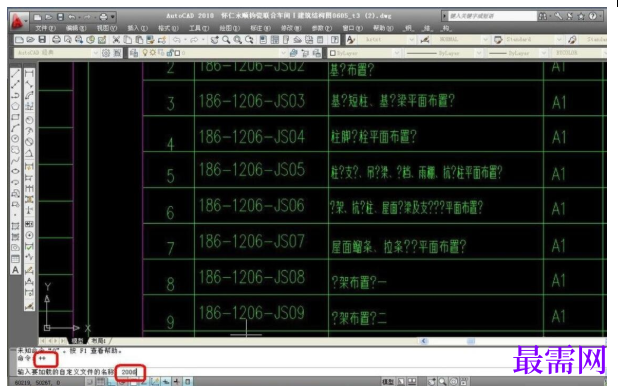Click drawing number 186-1206-JS08 in table
Screen dimensions: 625x391
[x=252, y=277]
